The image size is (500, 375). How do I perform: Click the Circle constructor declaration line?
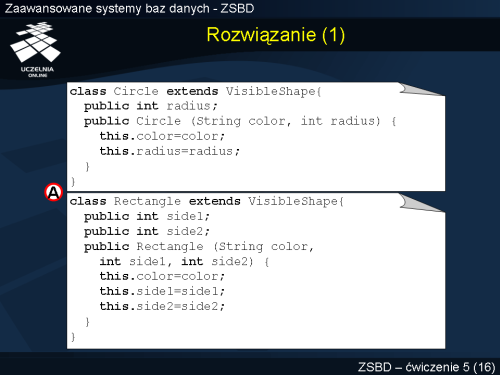coord(240,121)
